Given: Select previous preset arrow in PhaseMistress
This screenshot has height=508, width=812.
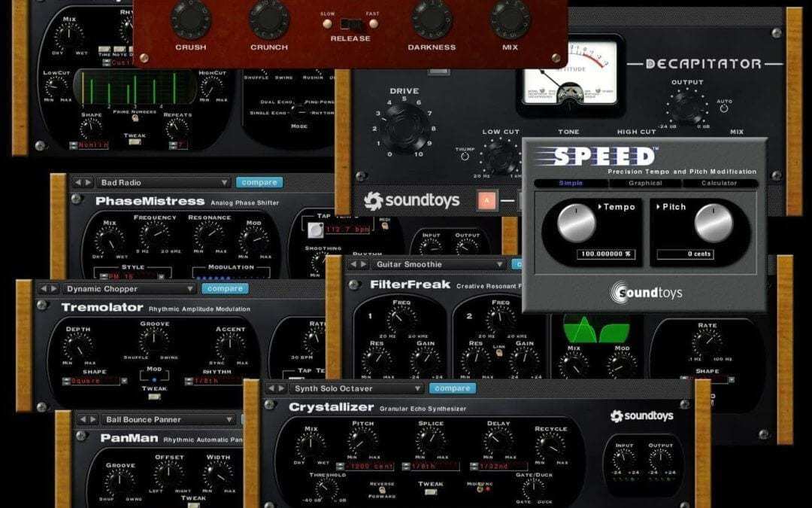Looking at the screenshot, I should 77,182.
